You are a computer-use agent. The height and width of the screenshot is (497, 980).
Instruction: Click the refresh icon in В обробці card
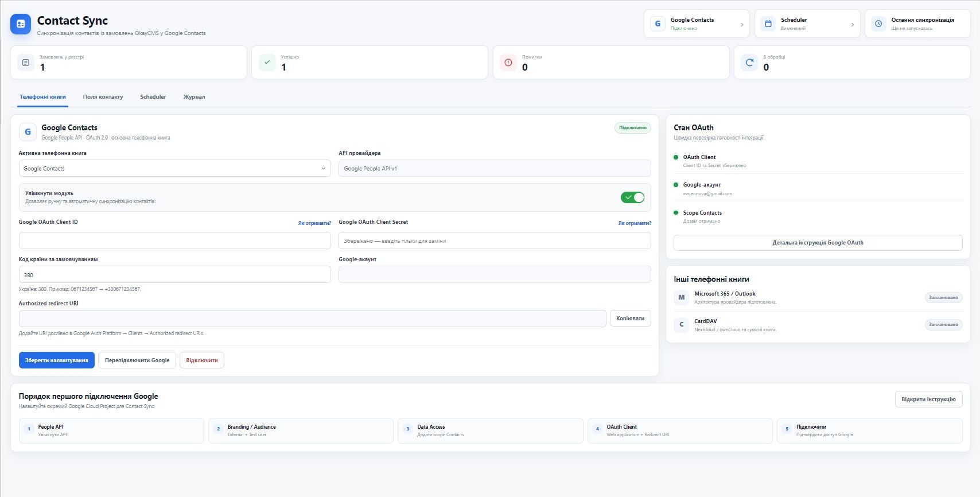click(x=749, y=62)
